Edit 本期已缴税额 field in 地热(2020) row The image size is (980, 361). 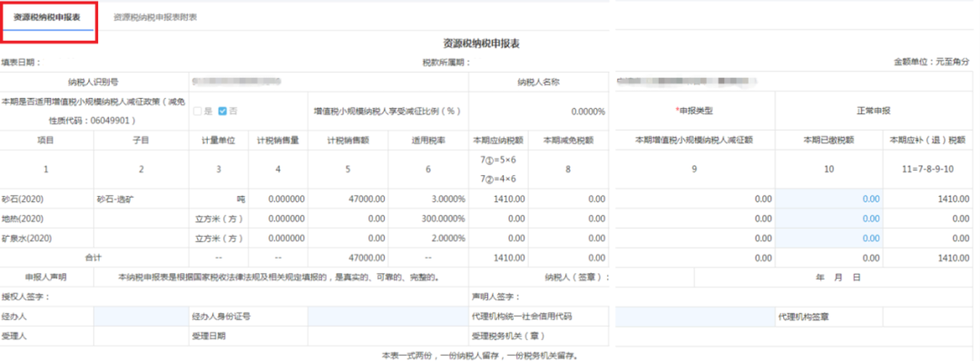828,219
